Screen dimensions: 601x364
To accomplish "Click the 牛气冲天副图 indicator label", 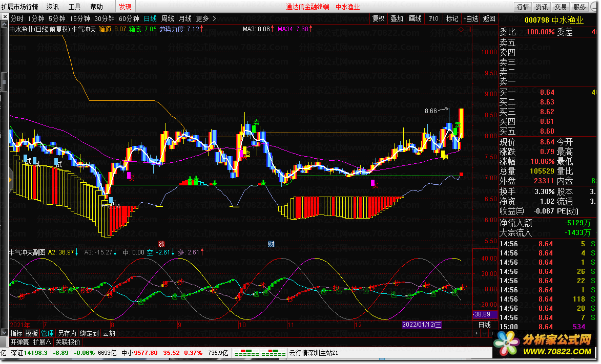I will coord(27,252).
